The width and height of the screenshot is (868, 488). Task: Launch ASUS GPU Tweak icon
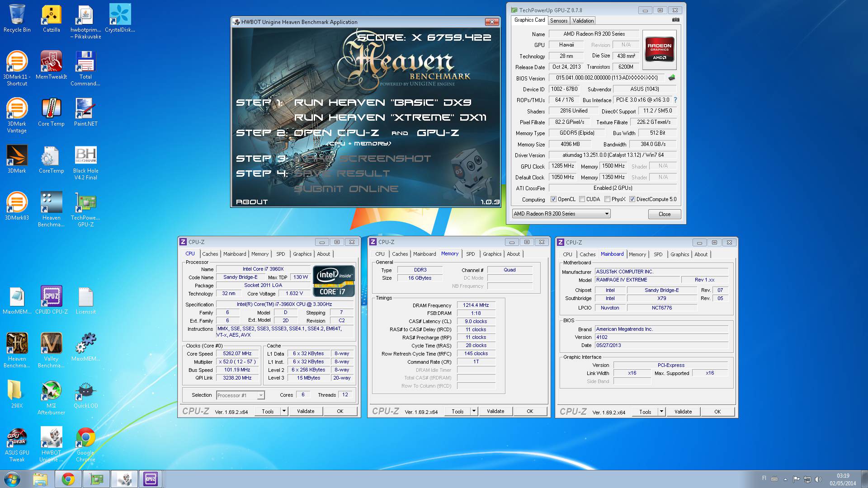pyautogui.click(x=17, y=445)
